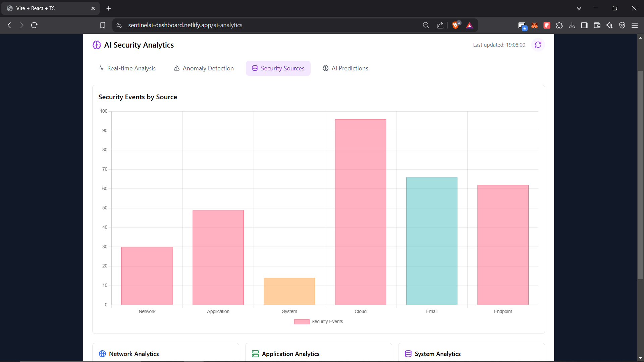Click the Cloud bar in the chart
The height and width of the screenshot is (362, 644).
[361, 212]
